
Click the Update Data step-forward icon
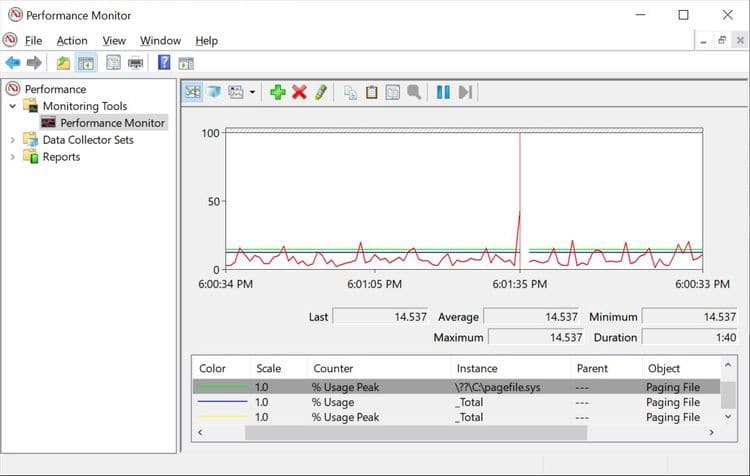465,92
